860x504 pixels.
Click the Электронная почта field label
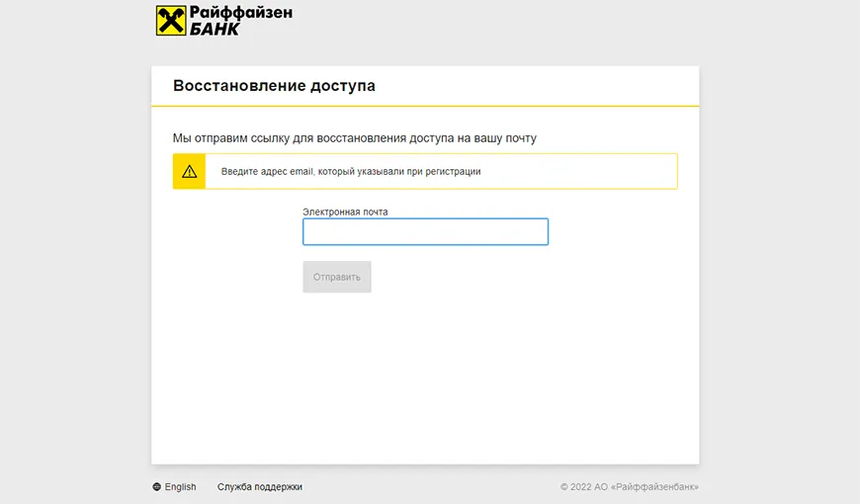click(x=345, y=211)
